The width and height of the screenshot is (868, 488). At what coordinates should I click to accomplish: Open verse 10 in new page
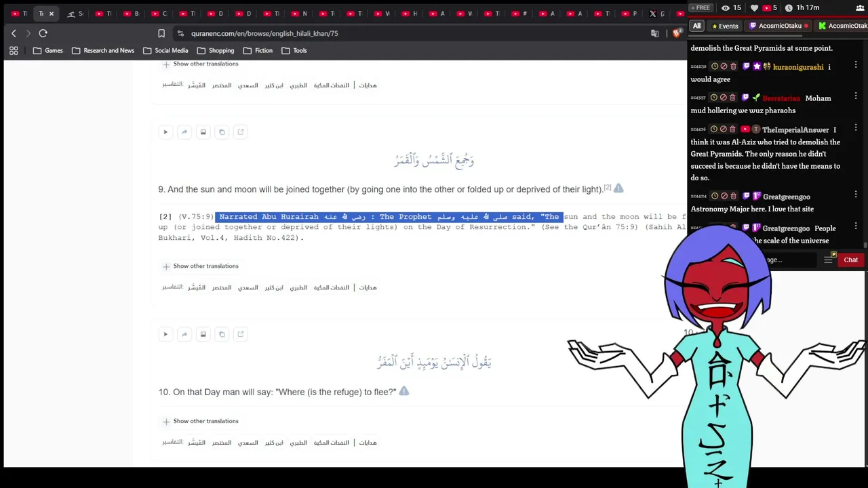coord(240,334)
